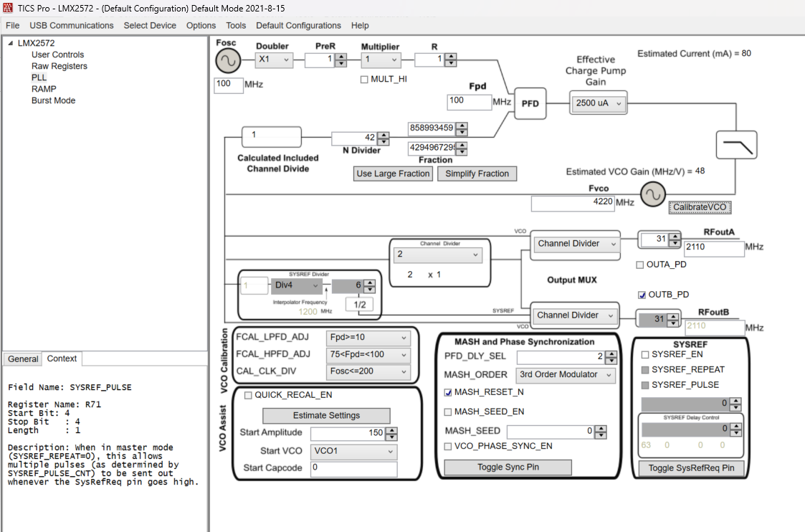Click the RFoutA frequency field
This screenshot has width=805, height=532.
tap(714, 248)
